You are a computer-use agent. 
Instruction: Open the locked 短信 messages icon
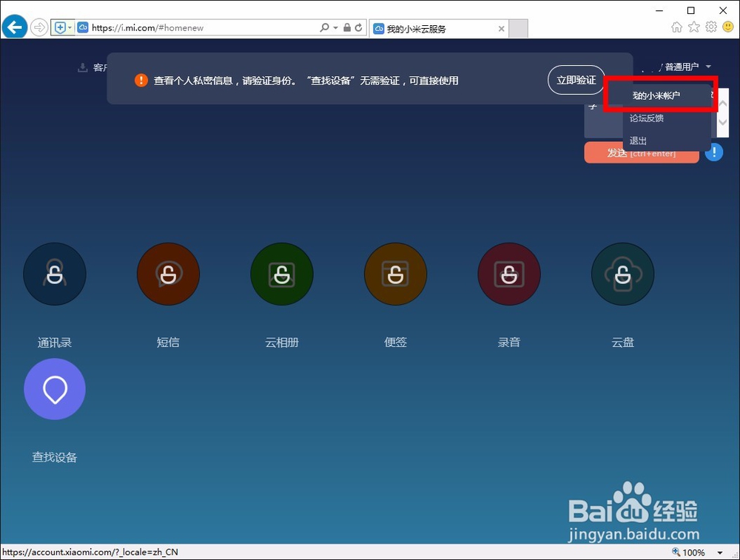(x=169, y=274)
